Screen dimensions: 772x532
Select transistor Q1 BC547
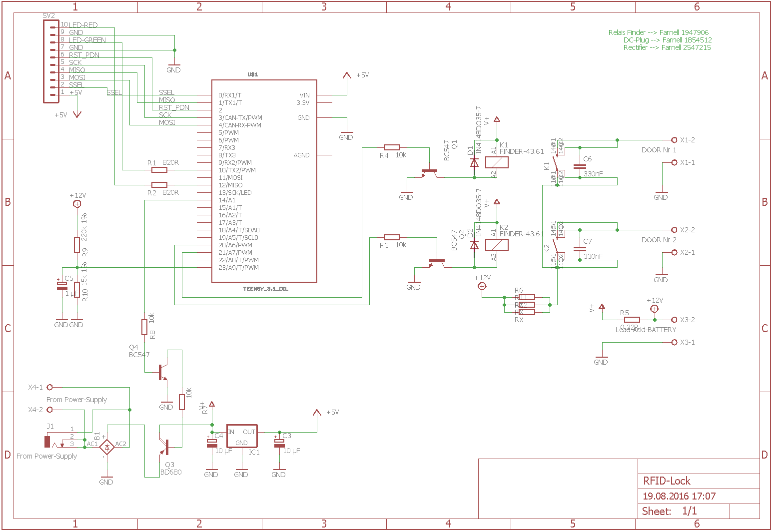429,173
